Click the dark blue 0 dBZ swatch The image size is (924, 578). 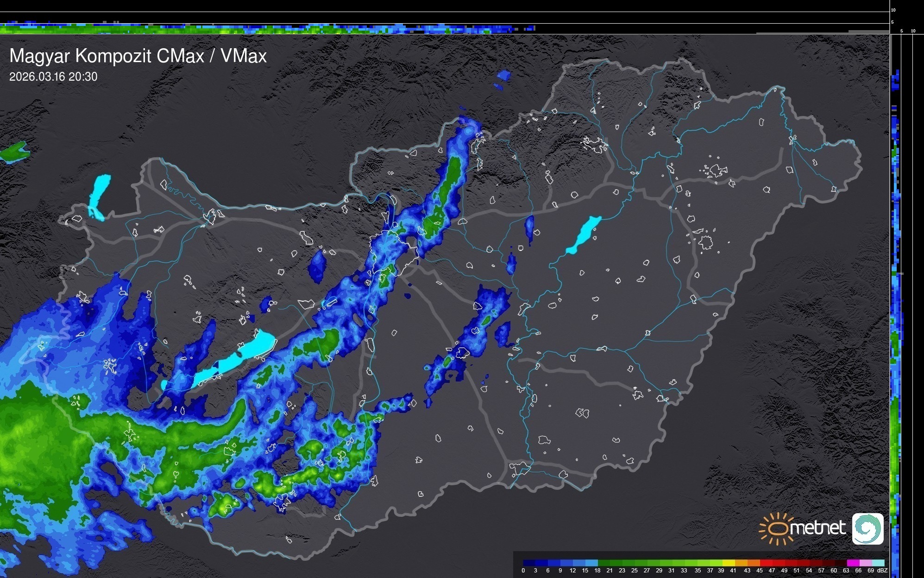529,563
